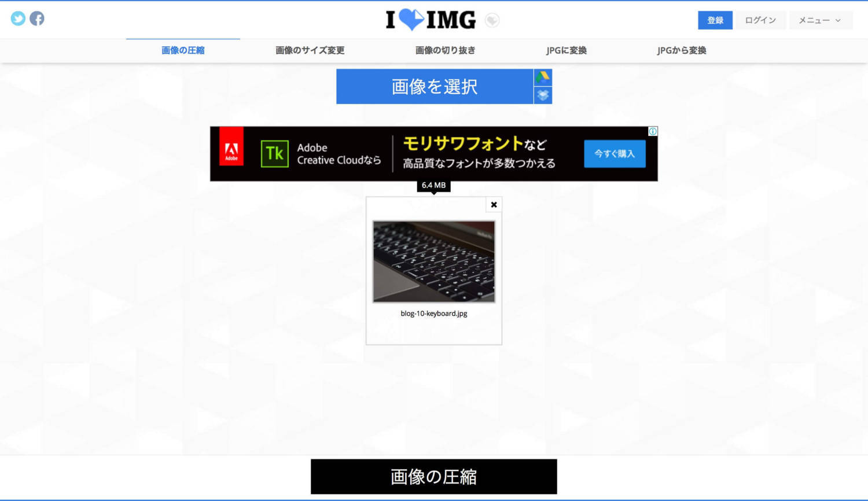Click the 登録 sign-up button
This screenshot has width=868, height=501.
(x=715, y=20)
